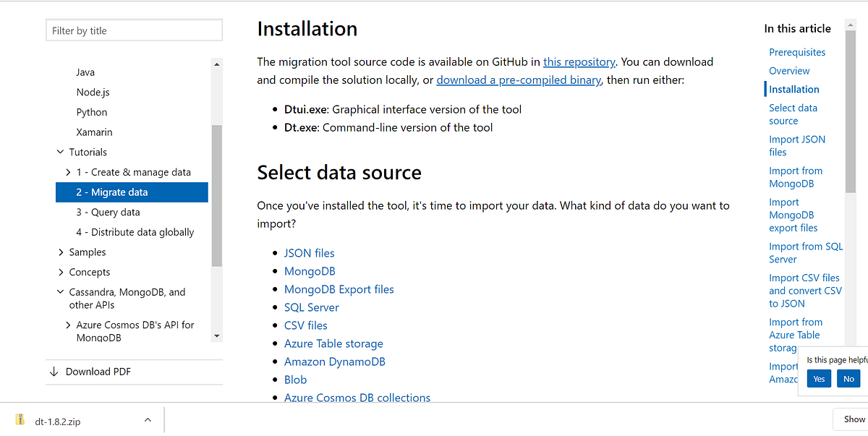Image resolution: width=868 pixels, height=436 pixels.
Task: Select the Node.js item in sidebar
Action: 93,93
